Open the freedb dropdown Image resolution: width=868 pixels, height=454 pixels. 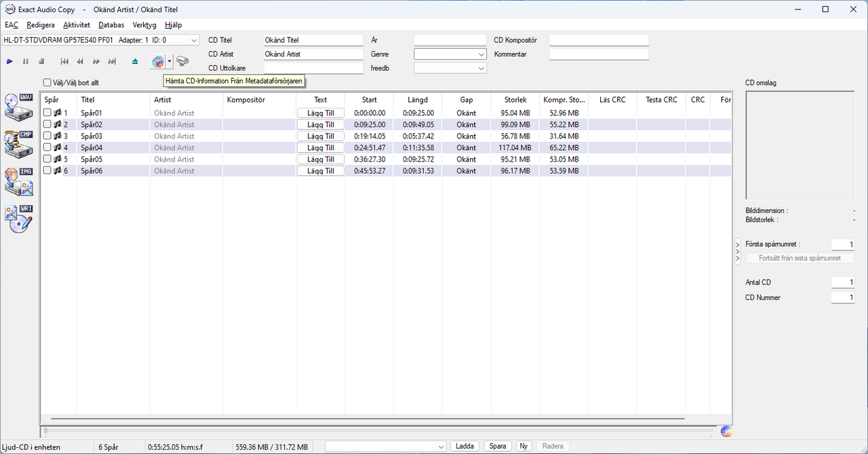[x=450, y=69]
